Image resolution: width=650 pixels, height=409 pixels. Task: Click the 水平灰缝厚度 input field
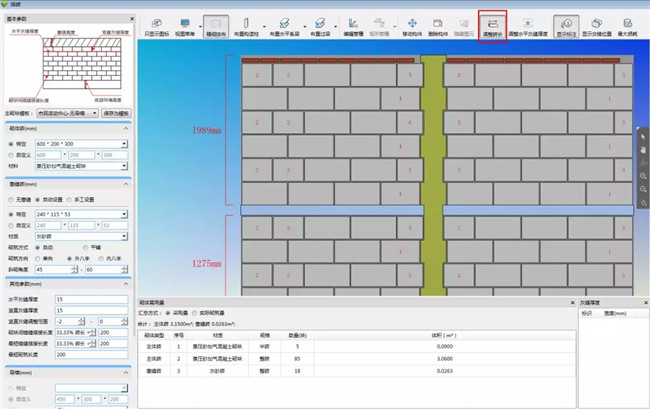coord(91,299)
